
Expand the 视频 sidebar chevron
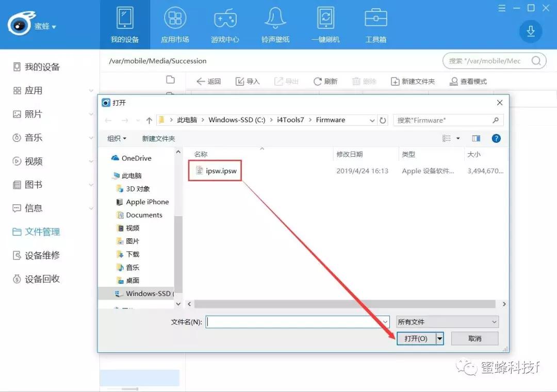[91, 161]
